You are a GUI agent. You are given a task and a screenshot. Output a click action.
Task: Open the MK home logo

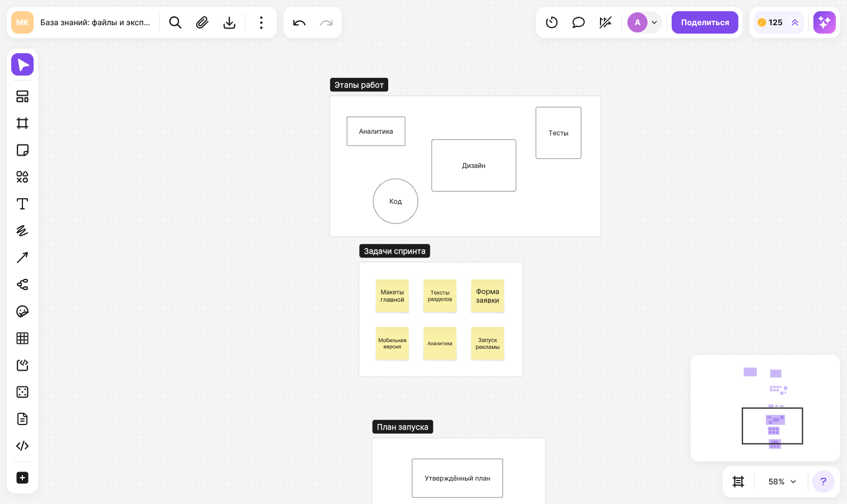click(x=22, y=22)
